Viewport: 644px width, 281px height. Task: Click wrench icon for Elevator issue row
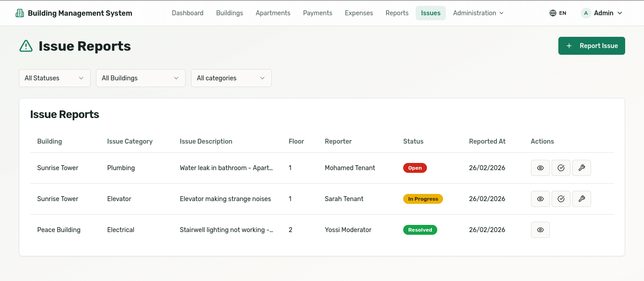(582, 199)
